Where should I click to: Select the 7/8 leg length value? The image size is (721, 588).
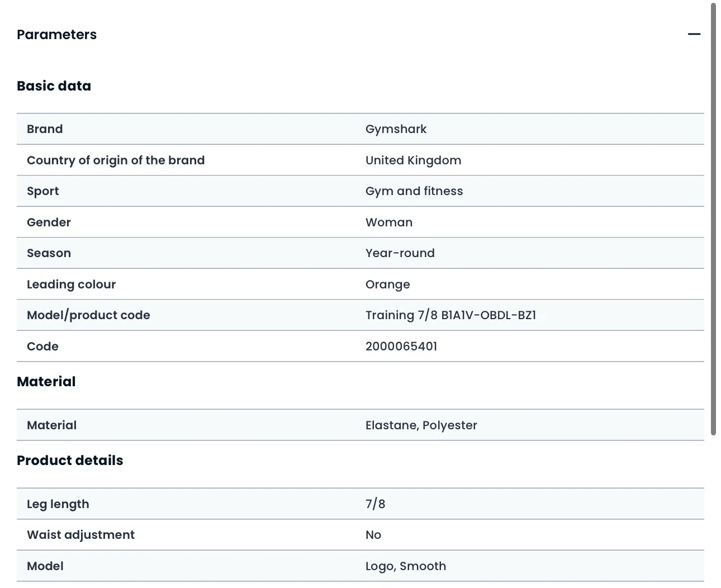pos(375,504)
